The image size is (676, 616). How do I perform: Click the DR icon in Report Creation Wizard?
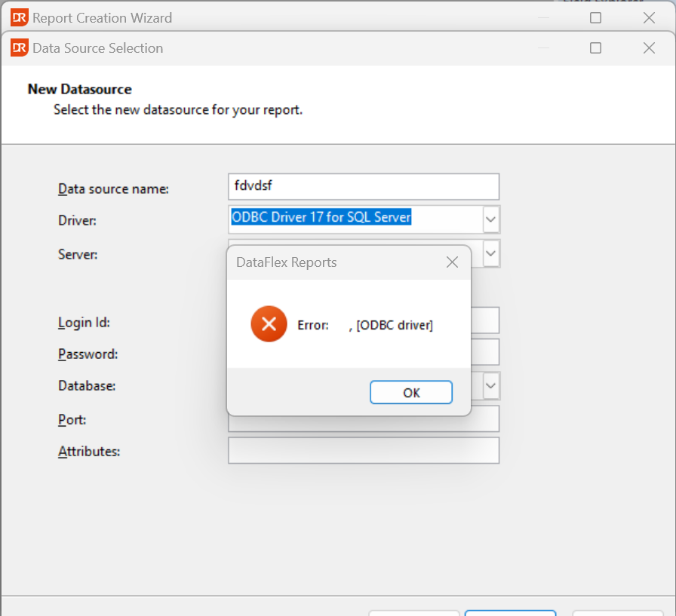pos(20,17)
